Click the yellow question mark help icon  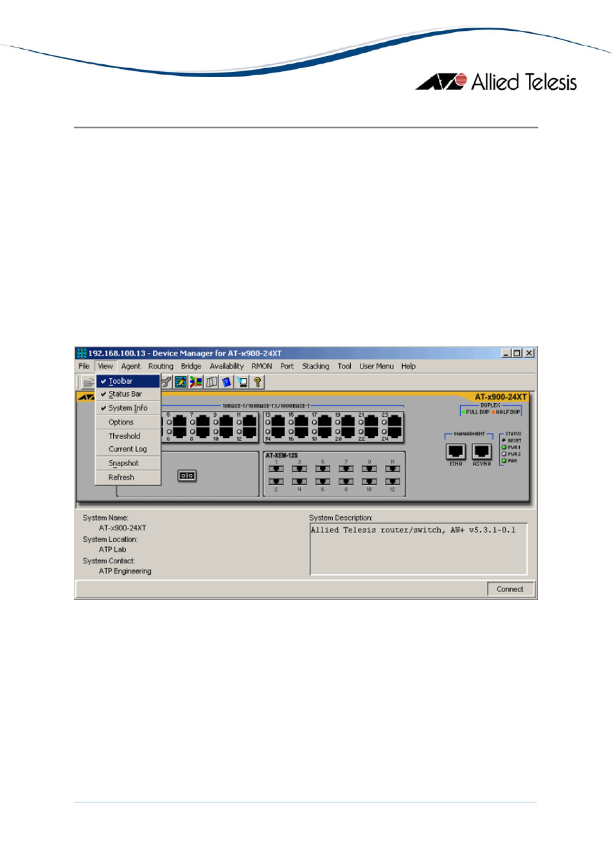258,382
